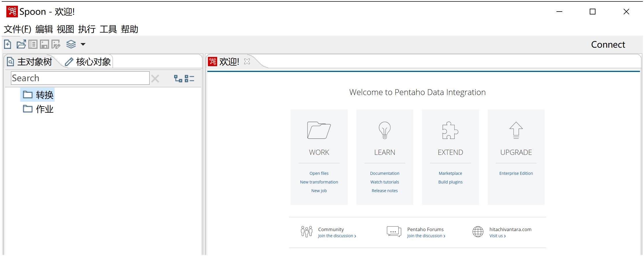The height and width of the screenshot is (256, 644).
Task: Click the Welcome to Pentaho Data Integration heading
Action: [x=417, y=92]
